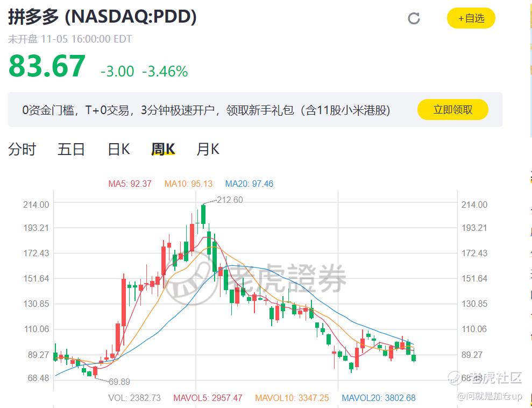Screen dimensions: 532x408
Task: Select the 周K weekly candlestick tab
Action: (163, 149)
